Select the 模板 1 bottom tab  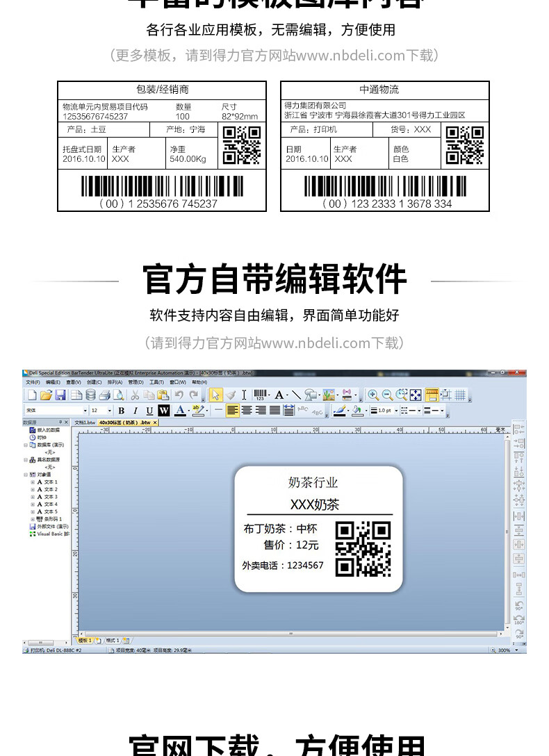click(x=85, y=641)
